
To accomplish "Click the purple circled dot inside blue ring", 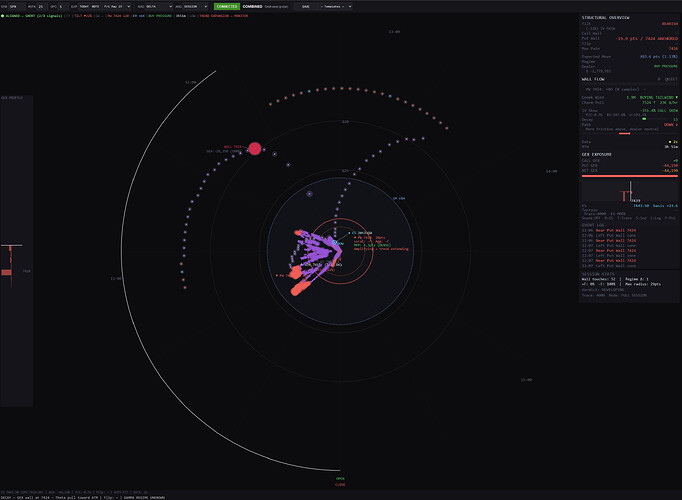I will [x=309, y=194].
